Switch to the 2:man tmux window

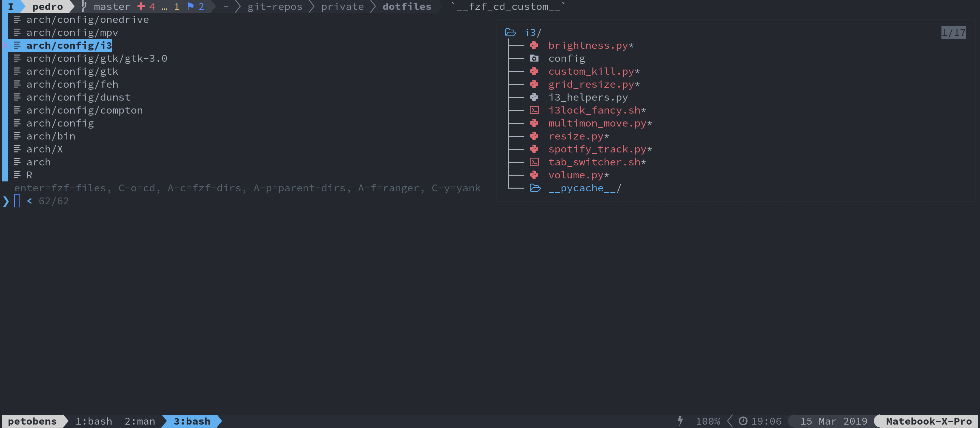pos(140,421)
